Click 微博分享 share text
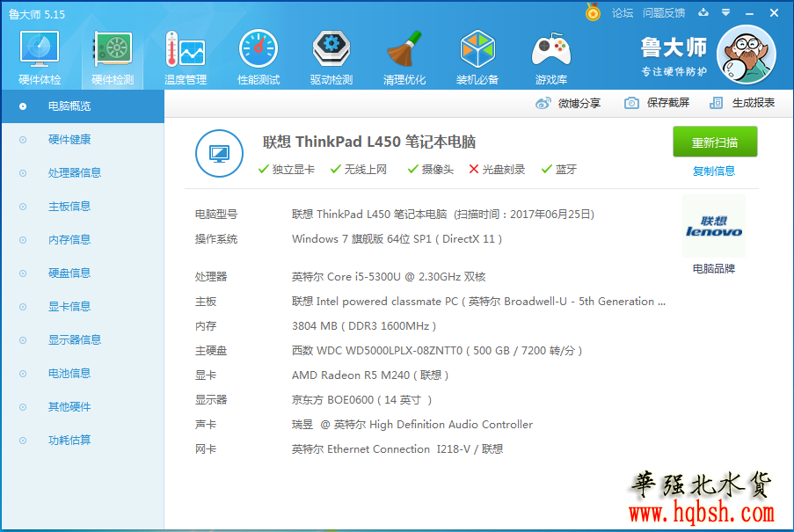The width and height of the screenshot is (794, 532). click(579, 103)
